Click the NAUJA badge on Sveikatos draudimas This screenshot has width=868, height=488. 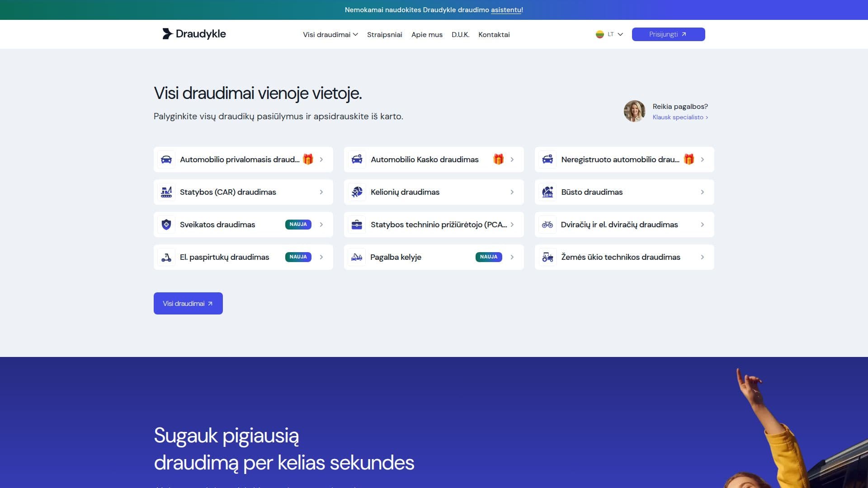coord(298,225)
